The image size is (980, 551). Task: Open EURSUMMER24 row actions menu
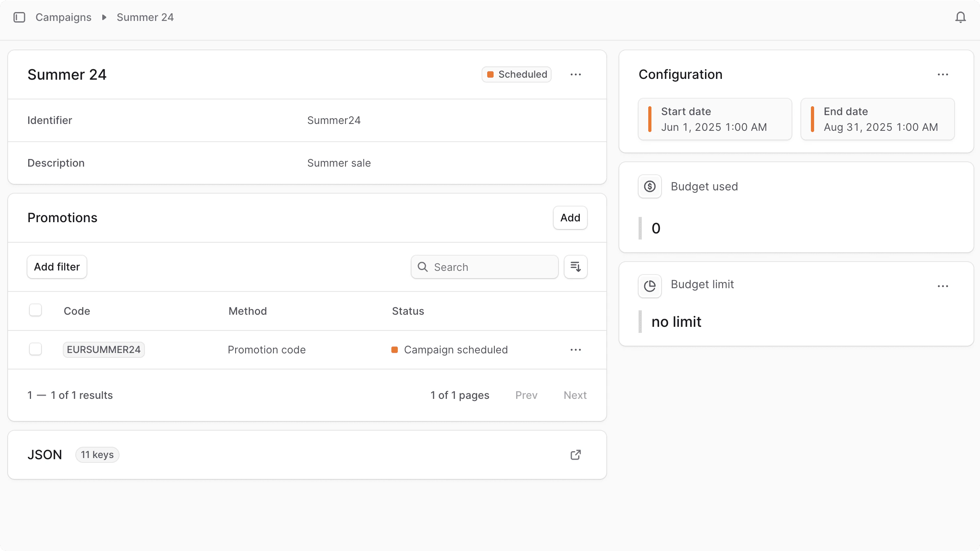click(576, 350)
